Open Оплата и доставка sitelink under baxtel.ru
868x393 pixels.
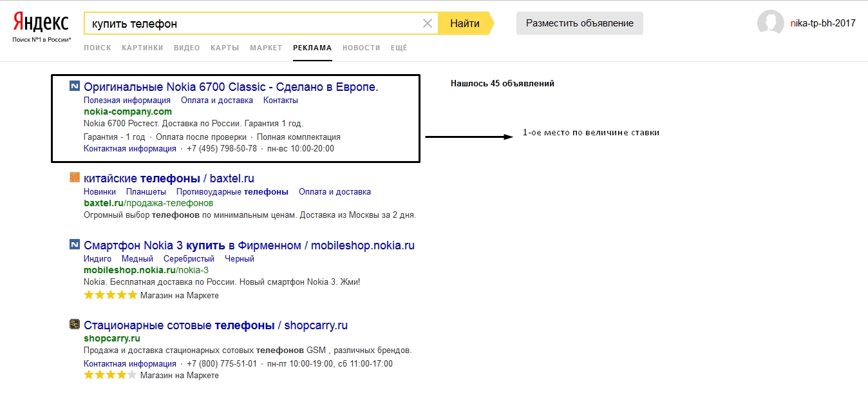pos(335,191)
